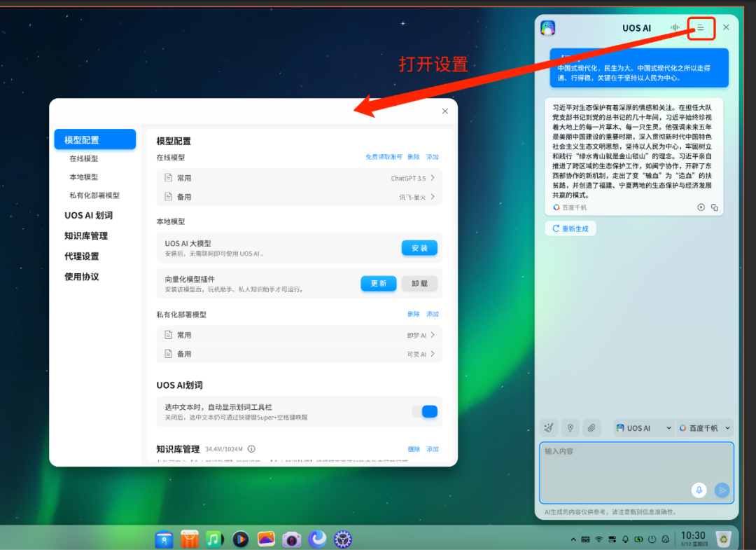Viewport: 756px width, 550px height.
Task: Open the 可灵 AI 备用 private model row
Action: 300,354
